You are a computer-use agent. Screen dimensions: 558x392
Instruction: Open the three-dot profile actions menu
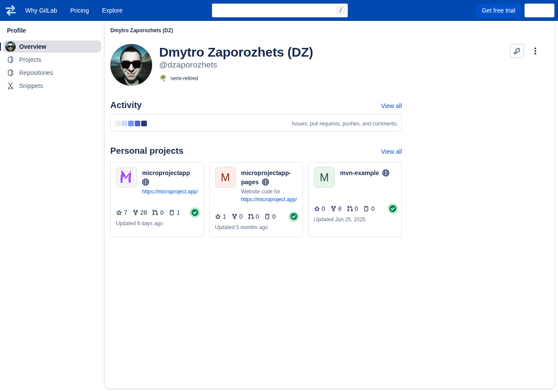[x=535, y=51]
